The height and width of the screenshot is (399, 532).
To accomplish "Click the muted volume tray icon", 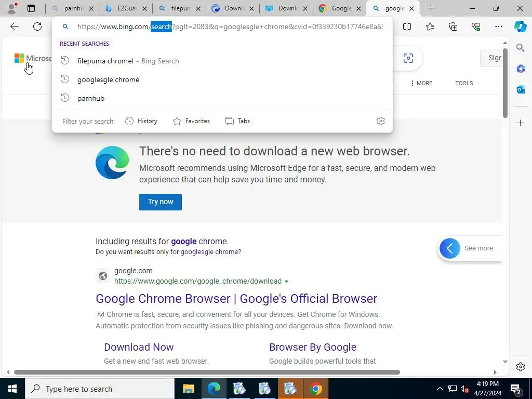I will tap(464, 389).
